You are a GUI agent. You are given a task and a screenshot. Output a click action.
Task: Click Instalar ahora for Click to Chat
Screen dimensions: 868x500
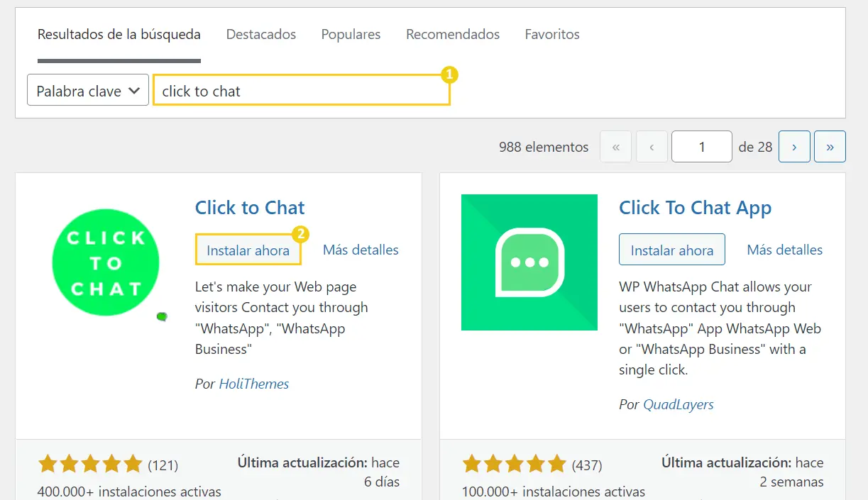point(248,250)
